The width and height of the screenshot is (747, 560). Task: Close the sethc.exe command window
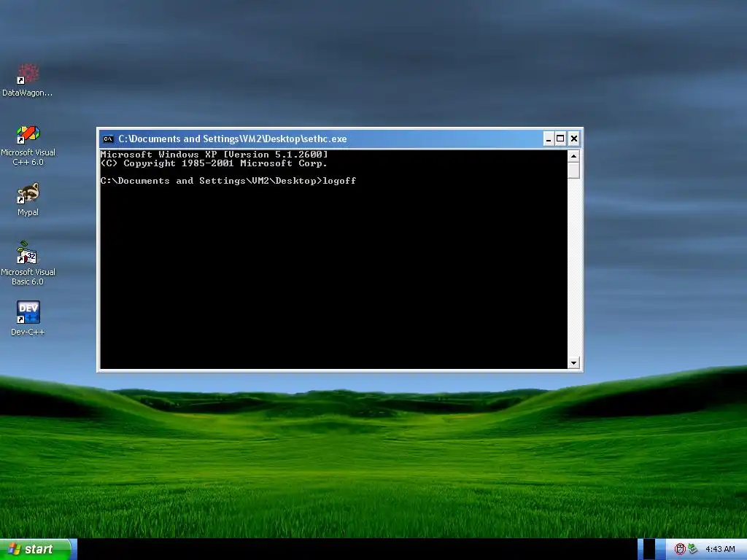pos(574,139)
